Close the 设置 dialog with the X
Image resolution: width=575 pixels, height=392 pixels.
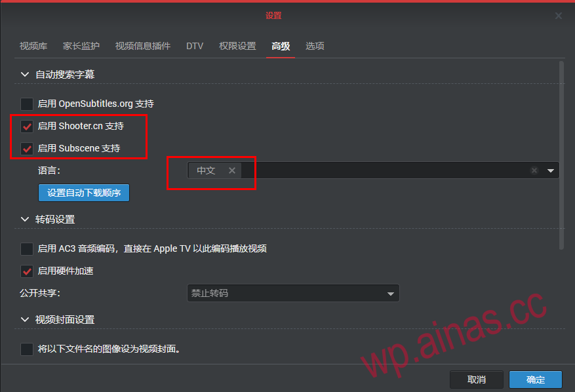click(x=558, y=16)
